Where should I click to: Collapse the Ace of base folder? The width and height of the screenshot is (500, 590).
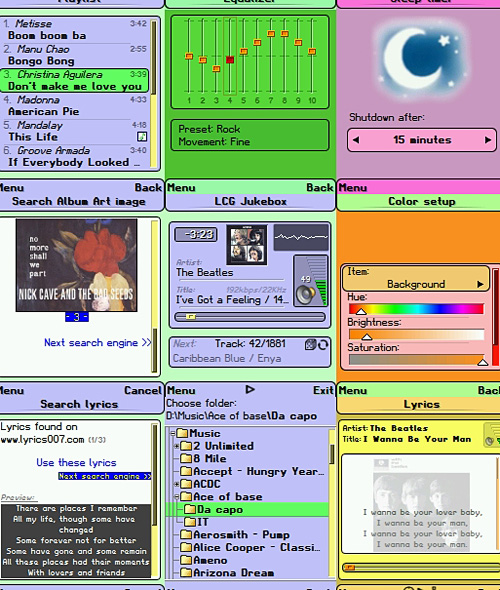pos(176,497)
